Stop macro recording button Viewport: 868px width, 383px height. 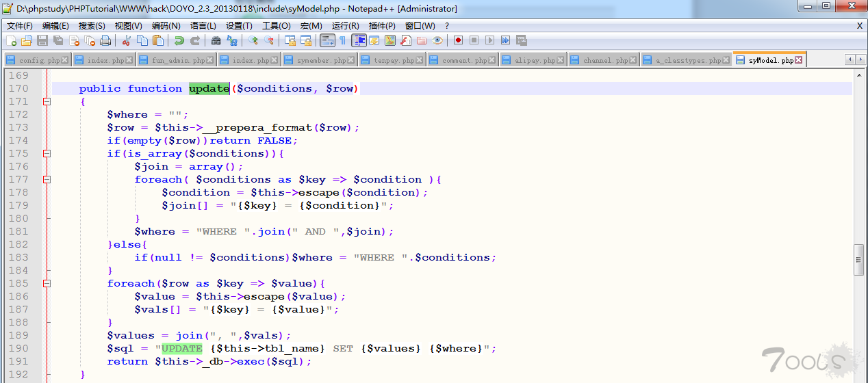(x=474, y=40)
